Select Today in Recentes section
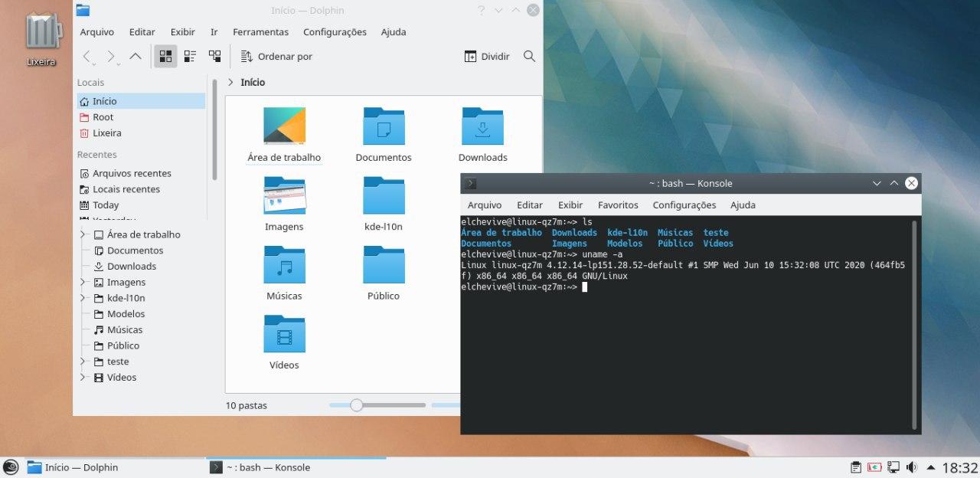The width and height of the screenshot is (980, 478). [x=141, y=205]
